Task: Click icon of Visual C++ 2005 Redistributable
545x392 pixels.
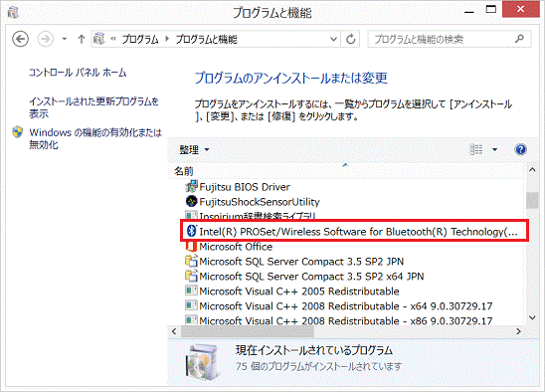Action: (191, 291)
